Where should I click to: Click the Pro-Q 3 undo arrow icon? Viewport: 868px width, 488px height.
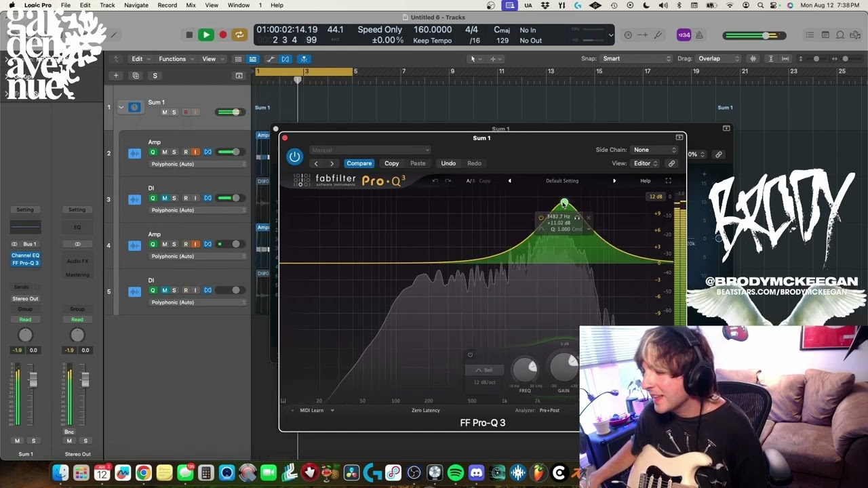435,181
